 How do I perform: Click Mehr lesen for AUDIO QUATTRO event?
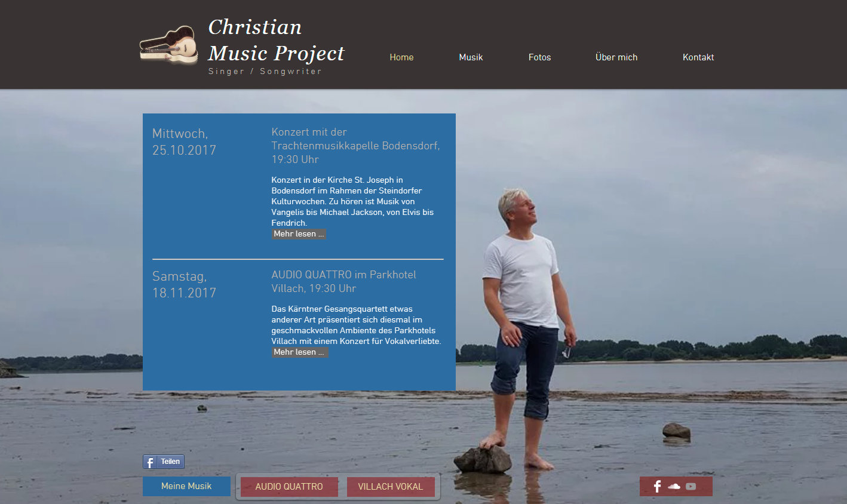pyautogui.click(x=300, y=352)
